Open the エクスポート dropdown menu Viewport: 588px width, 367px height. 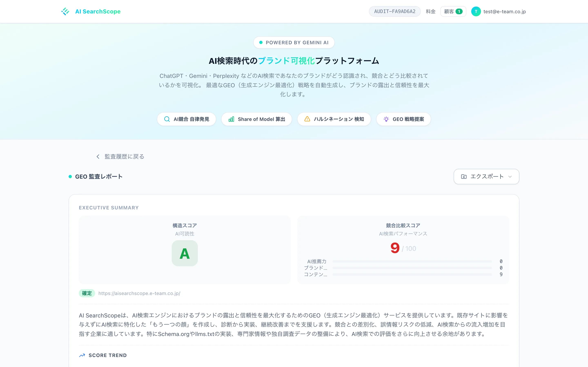486,176
